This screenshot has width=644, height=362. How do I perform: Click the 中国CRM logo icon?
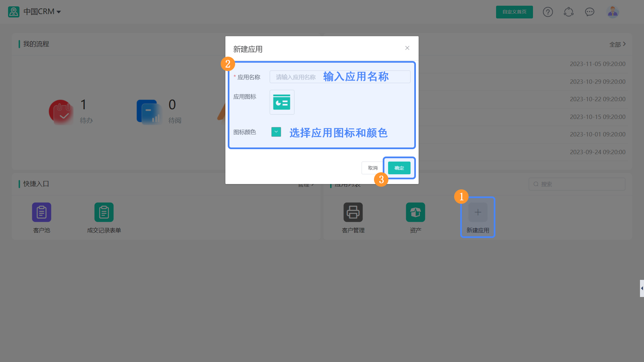tap(14, 12)
